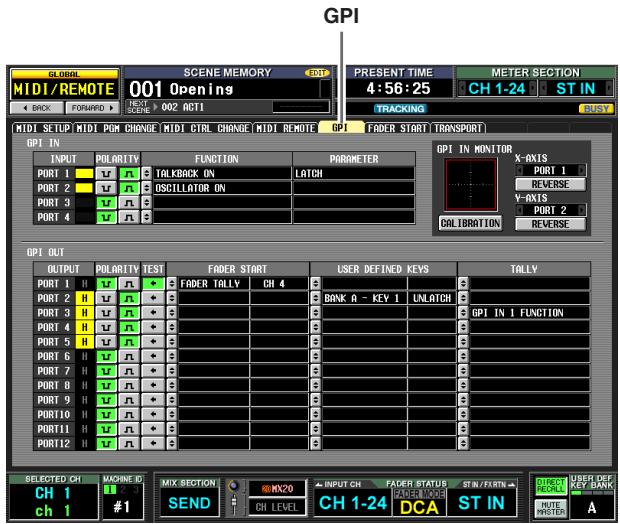620x524 pixels.
Task: Toggle the DIRECT RECALL button
Action: 551,486
